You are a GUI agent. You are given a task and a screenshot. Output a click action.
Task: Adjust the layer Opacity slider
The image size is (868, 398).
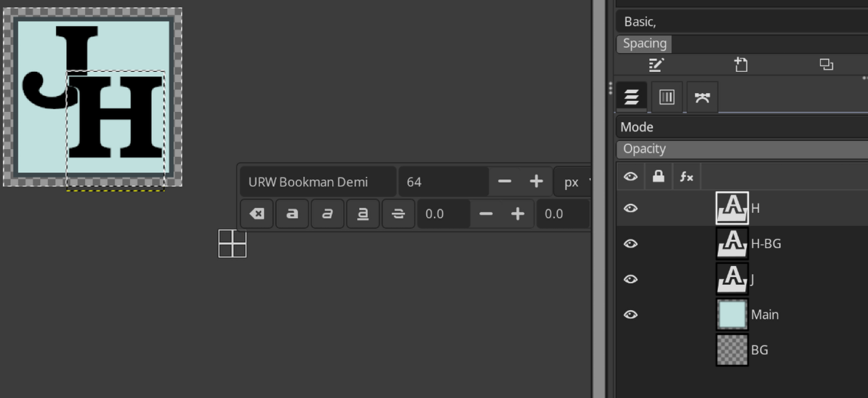click(x=742, y=149)
